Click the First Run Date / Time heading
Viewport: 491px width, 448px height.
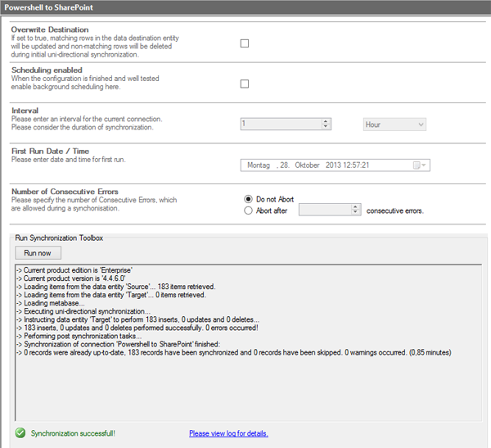51,152
